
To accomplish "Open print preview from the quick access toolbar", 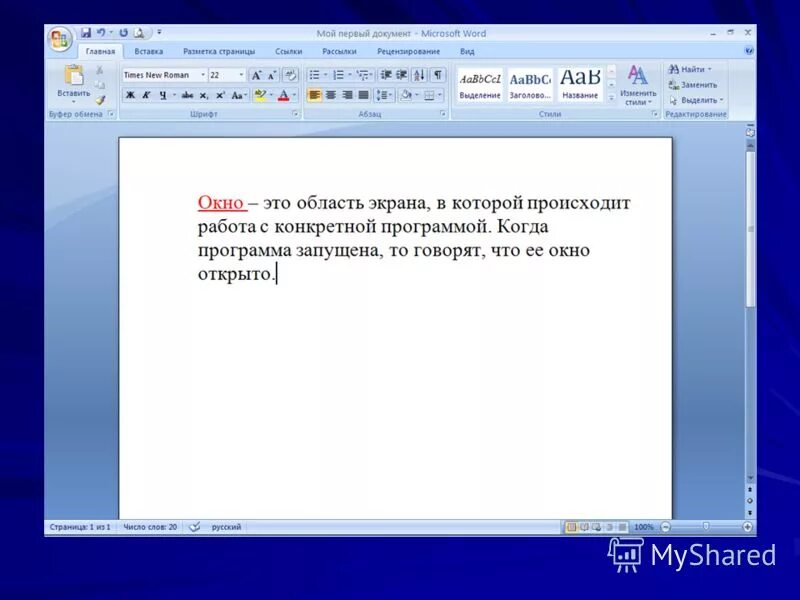I will click(x=138, y=33).
